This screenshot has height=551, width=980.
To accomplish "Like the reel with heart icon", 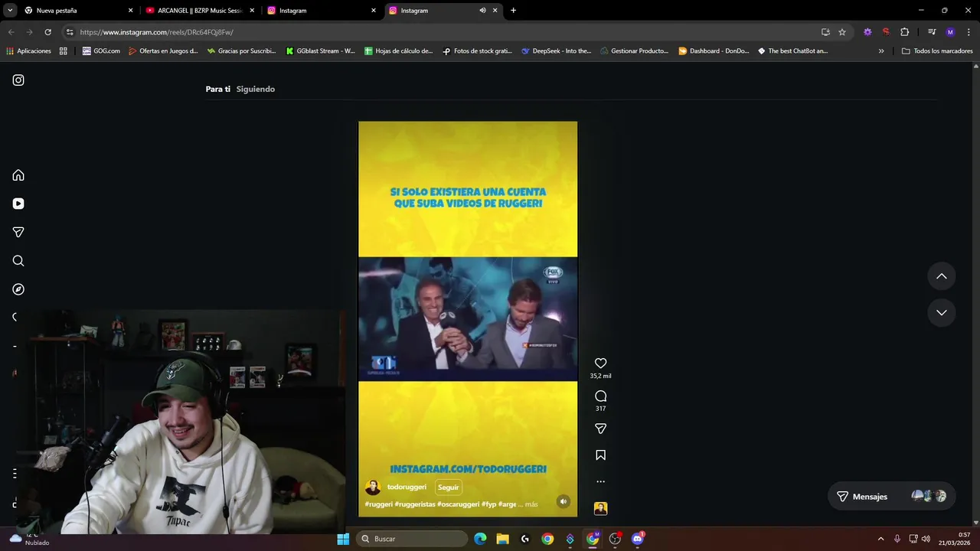I will click(600, 364).
